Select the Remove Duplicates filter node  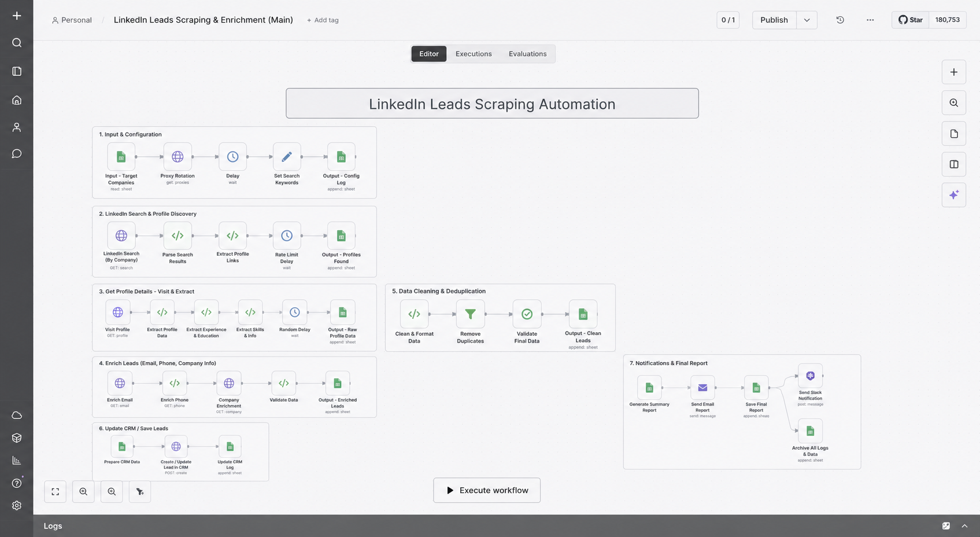point(471,314)
